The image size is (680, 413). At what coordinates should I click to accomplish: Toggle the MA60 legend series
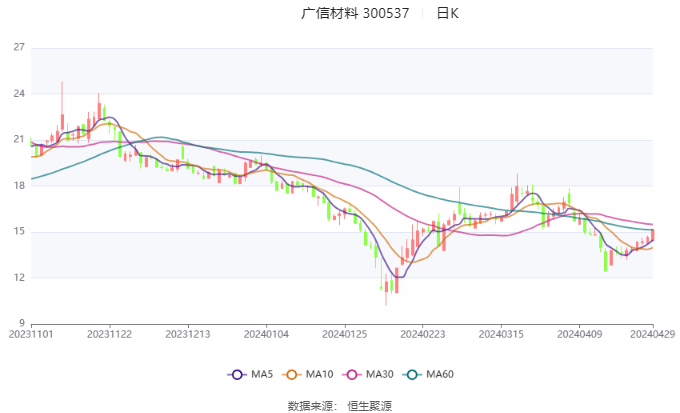tap(428, 374)
